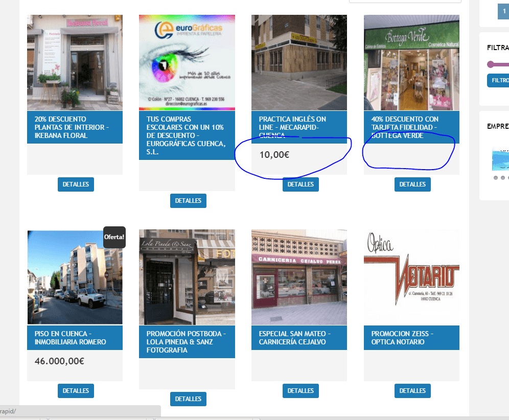Open the Lola Pineda & Sanz shop photo
This screenshot has height=420, width=509.
click(x=187, y=277)
